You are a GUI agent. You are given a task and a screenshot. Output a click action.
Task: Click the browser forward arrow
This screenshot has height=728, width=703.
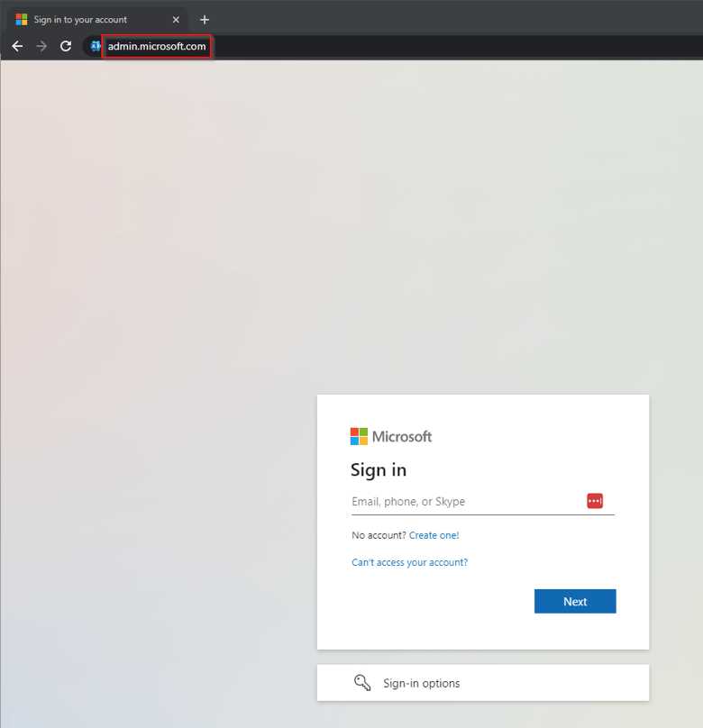(x=41, y=46)
